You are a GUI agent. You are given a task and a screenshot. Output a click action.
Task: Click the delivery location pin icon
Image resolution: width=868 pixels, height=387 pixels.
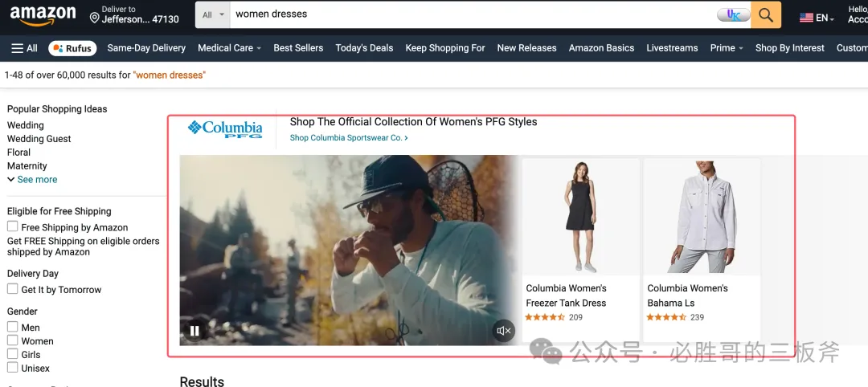click(x=95, y=18)
